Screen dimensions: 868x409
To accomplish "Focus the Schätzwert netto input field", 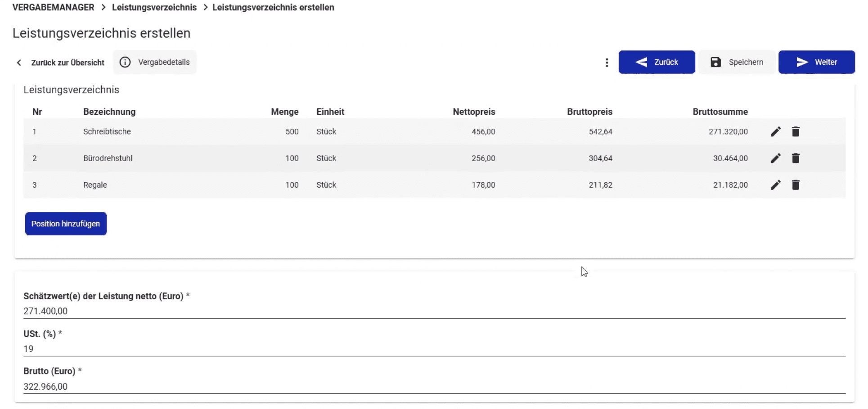I will click(x=434, y=311).
